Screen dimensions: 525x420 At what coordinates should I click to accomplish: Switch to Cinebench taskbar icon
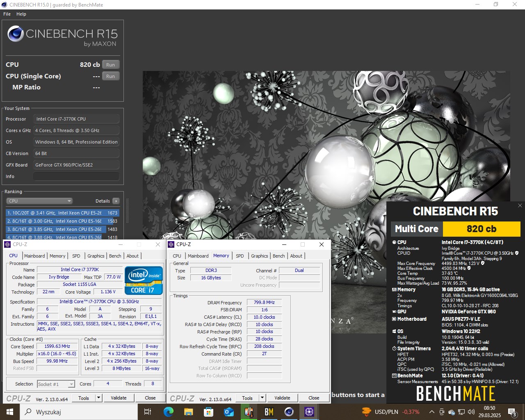click(289, 412)
